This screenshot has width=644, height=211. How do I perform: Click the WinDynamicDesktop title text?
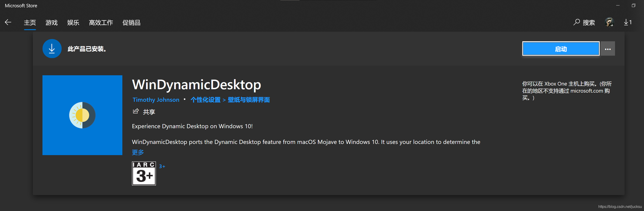tap(197, 85)
